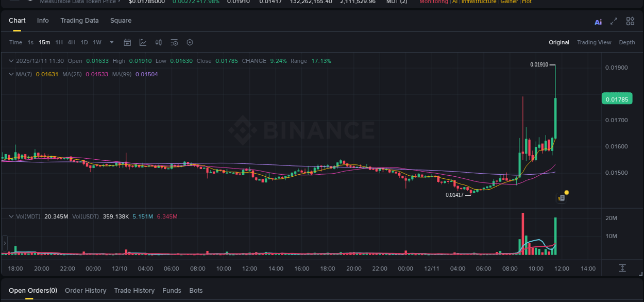Image resolution: width=644 pixels, height=302 pixels.
Task: Click the chart snapshot icon near the candles
Action: pos(561,197)
